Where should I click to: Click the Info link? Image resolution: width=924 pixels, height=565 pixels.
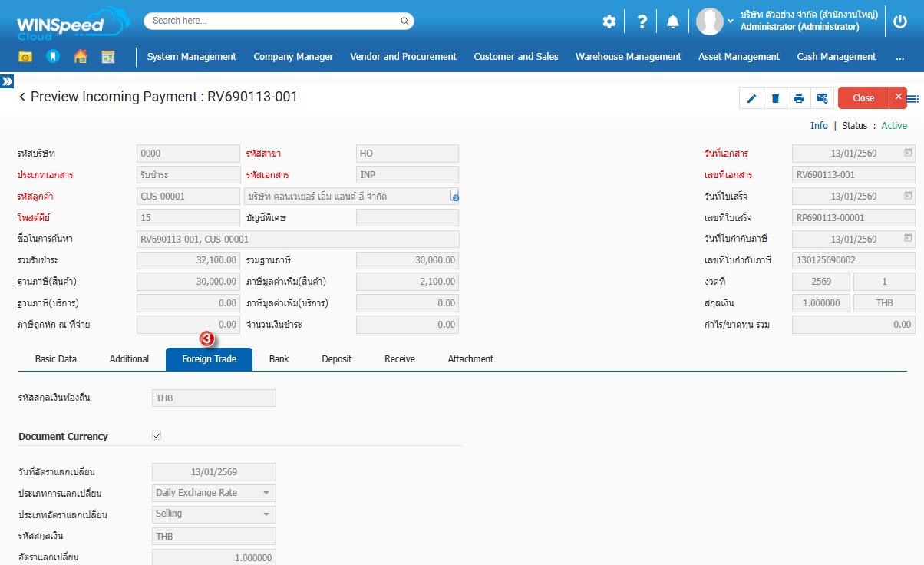(819, 125)
